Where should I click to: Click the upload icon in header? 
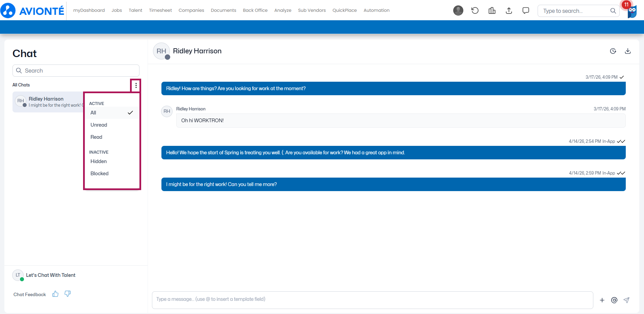coord(509,10)
